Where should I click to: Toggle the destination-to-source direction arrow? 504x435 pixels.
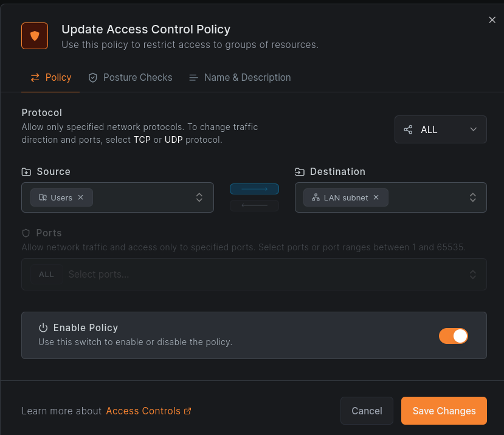pos(254,205)
